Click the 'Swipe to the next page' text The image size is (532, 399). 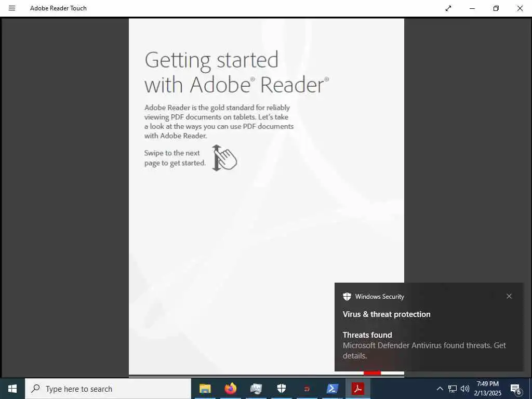pos(175,158)
